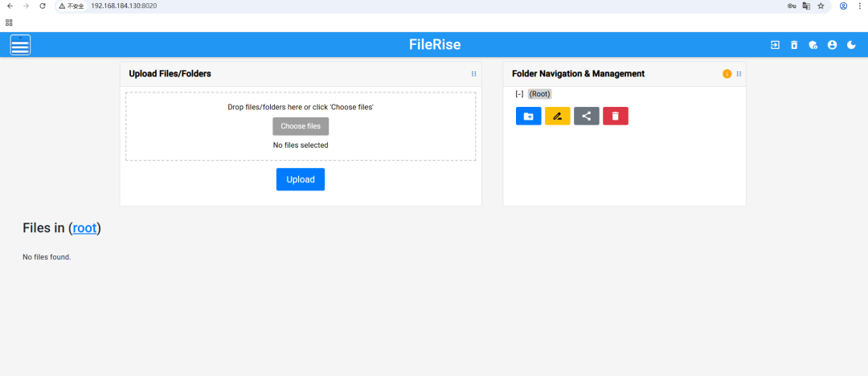Open the admin panel shield icon
Viewport: 868px width, 376px height.
(x=813, y=45)
